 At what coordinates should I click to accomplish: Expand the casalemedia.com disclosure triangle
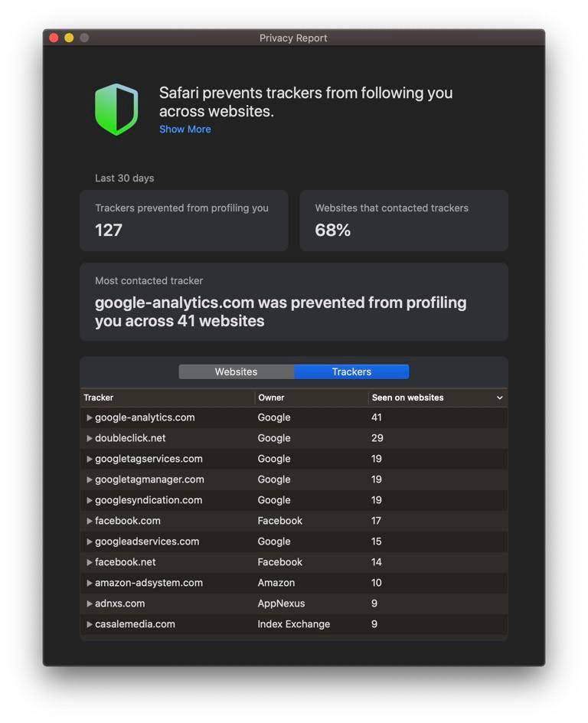(x=90, y=625)
